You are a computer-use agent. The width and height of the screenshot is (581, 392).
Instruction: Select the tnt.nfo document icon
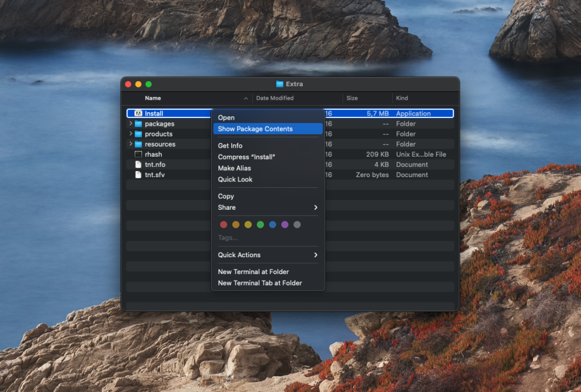[138, 165]
